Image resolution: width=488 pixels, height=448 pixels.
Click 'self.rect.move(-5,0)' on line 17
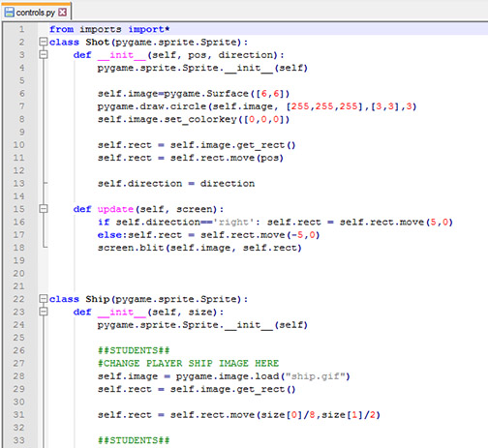(260, 235)
